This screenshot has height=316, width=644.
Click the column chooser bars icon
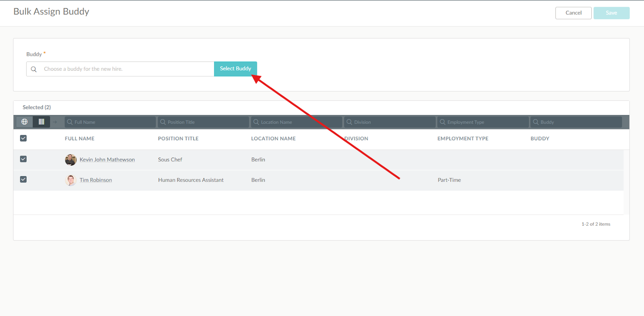click(x=41, y=122)
